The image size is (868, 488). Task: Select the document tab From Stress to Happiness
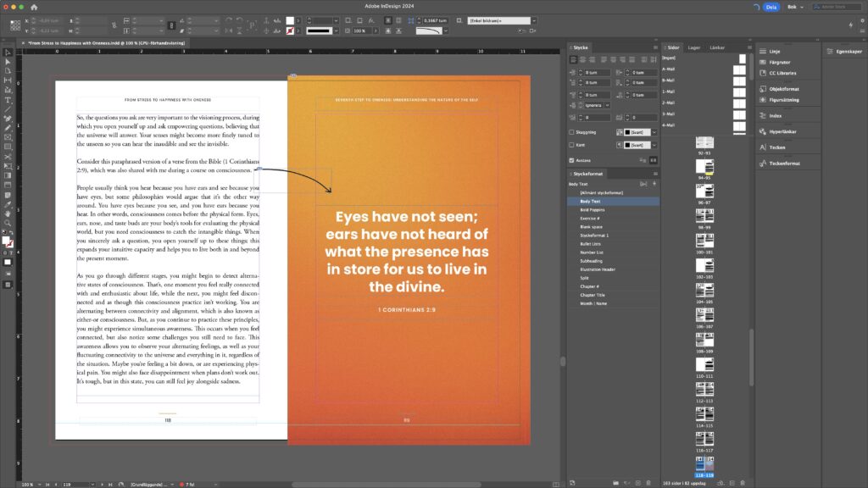coord(106,43)
